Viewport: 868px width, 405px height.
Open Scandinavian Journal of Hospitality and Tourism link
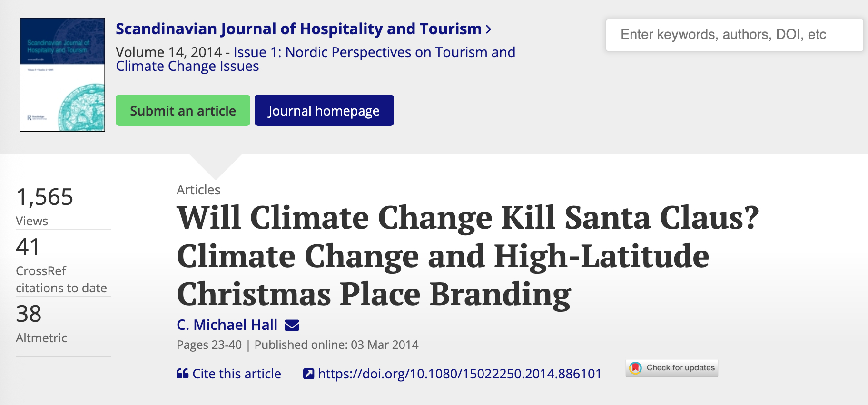point(298,29)
